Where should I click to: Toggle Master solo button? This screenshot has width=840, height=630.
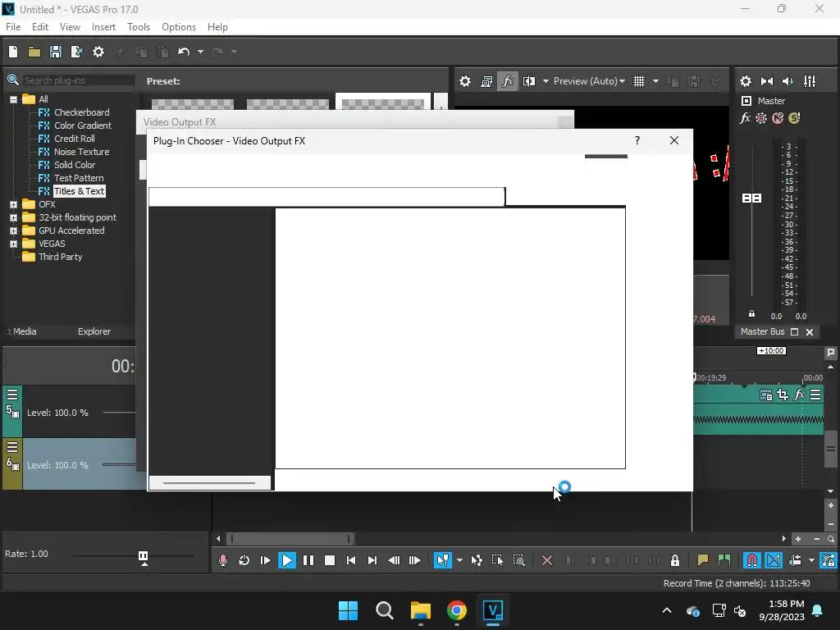[x=794, y=118]
